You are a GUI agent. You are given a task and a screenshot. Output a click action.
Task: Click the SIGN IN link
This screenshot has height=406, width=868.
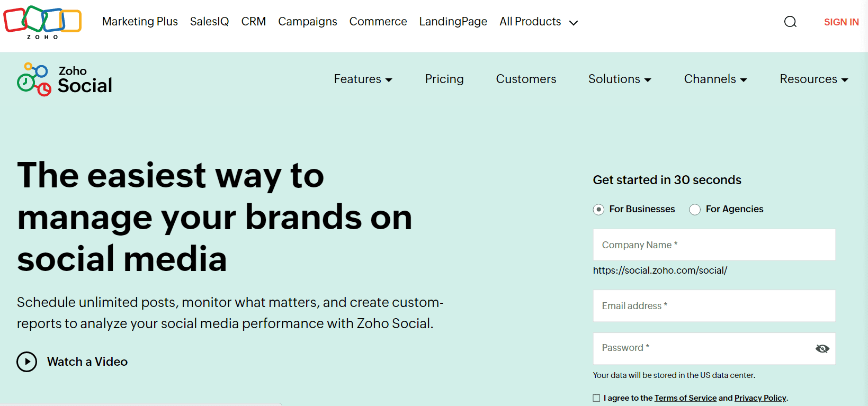tap(841, 22)
